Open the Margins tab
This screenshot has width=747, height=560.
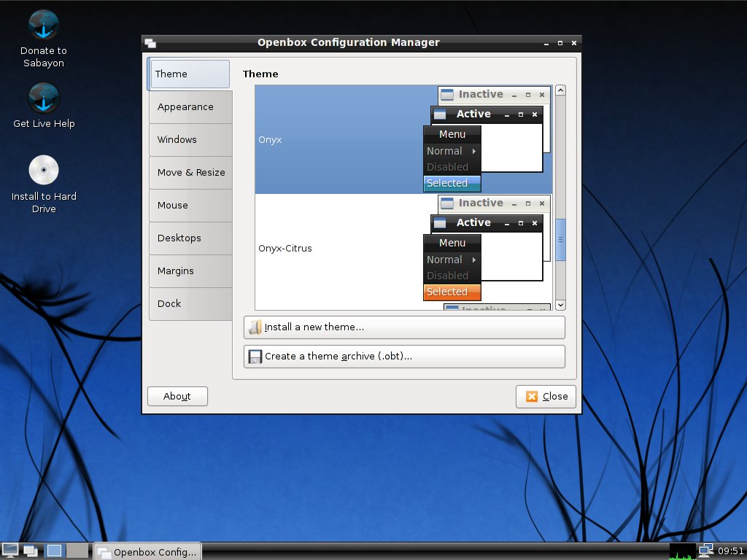(190, 271)
